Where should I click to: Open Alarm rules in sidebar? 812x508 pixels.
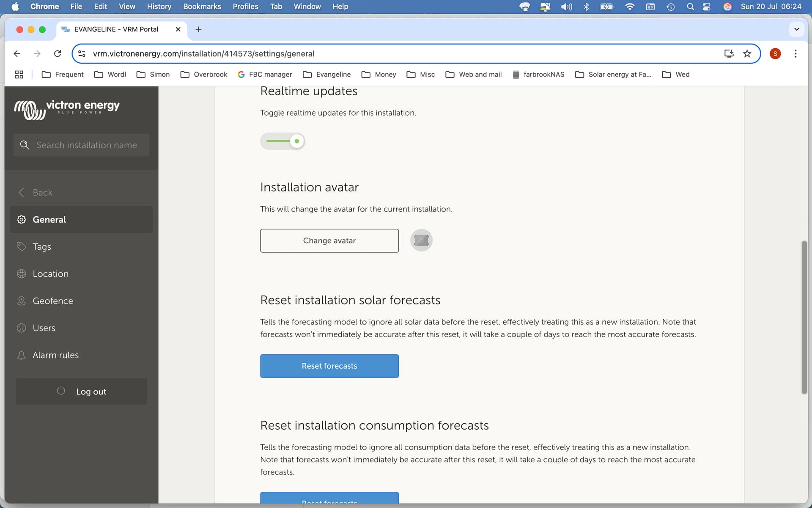pos(55,355)
